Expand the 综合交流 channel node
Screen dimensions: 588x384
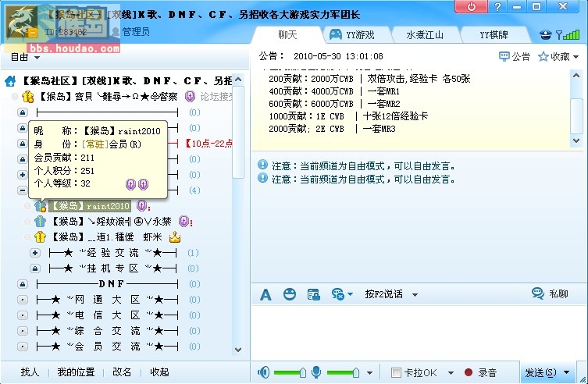tap(23, 331)
